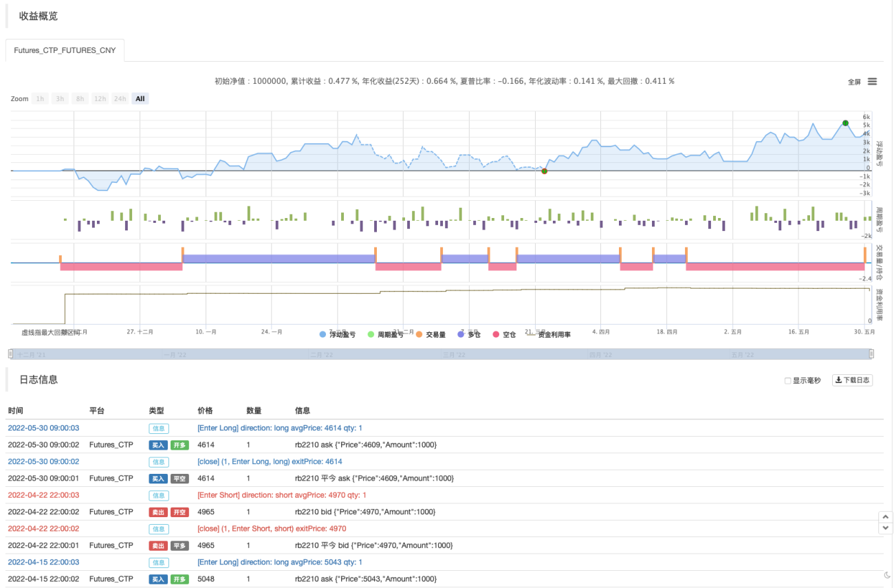Viewport: 894px width, 588px height.
Task: Click the log page-down arrow icon
Action: click(x=886, y=528)
